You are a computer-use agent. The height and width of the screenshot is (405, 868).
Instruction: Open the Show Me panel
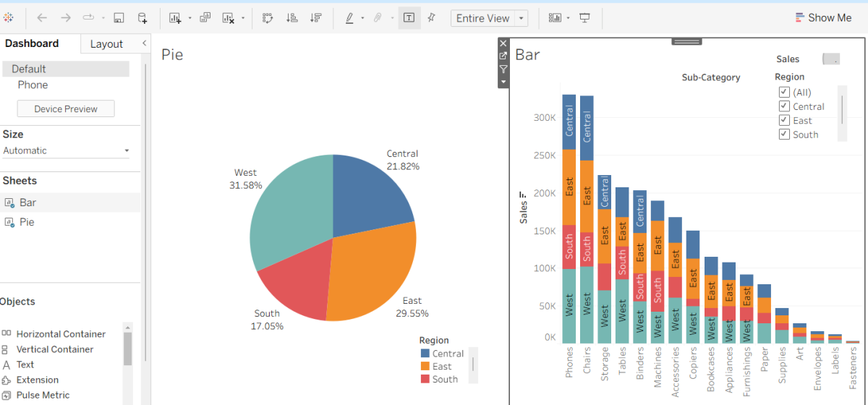tap(823, 18)
